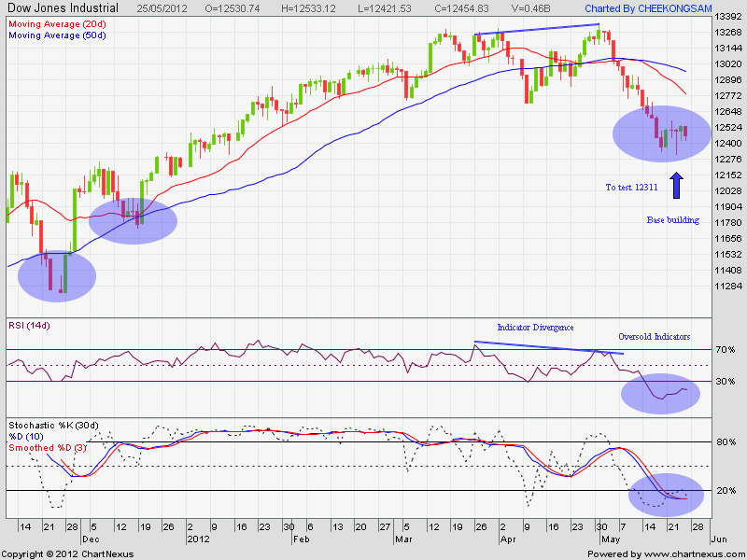Click the 'May' month label on time axis
Image resolution: width=747 pixels, height=560 pixels.
(x=611, y=540)
